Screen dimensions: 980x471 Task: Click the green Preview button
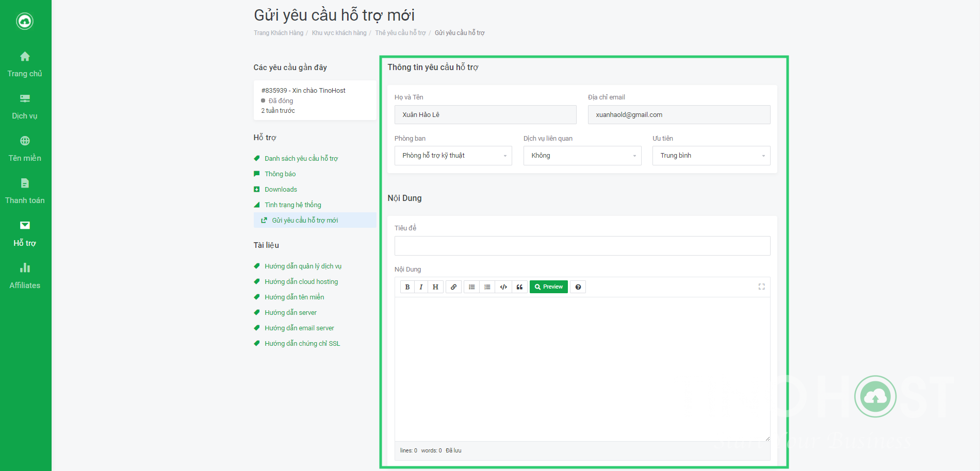[x=549, y=287]
